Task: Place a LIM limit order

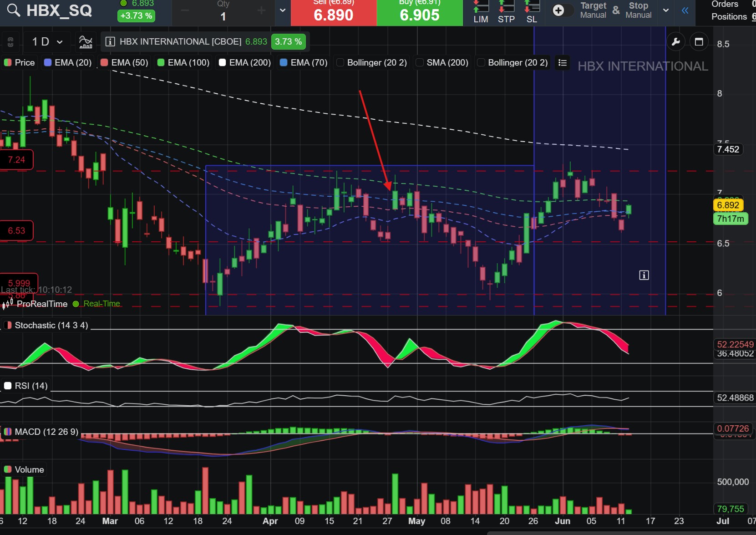Action: [x=481, y=12]
